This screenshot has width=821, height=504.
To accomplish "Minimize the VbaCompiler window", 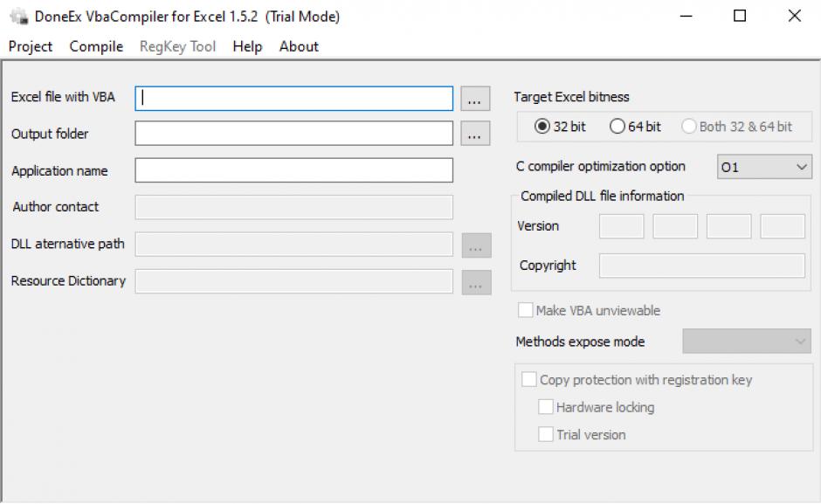I will coord(686,17).
